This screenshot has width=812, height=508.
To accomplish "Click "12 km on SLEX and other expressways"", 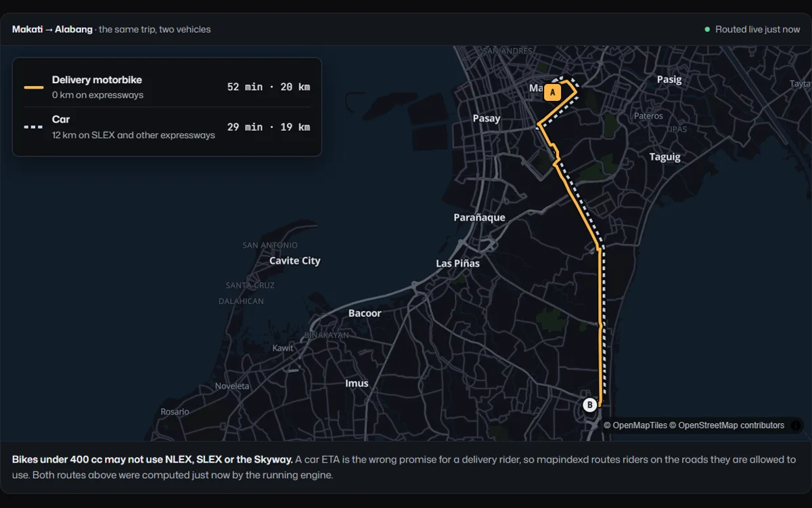I will point(133,135).
